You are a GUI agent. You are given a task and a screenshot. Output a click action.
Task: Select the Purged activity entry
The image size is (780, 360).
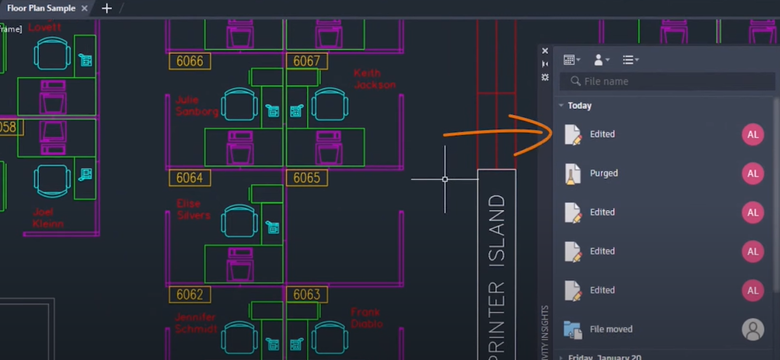point(664,174)
